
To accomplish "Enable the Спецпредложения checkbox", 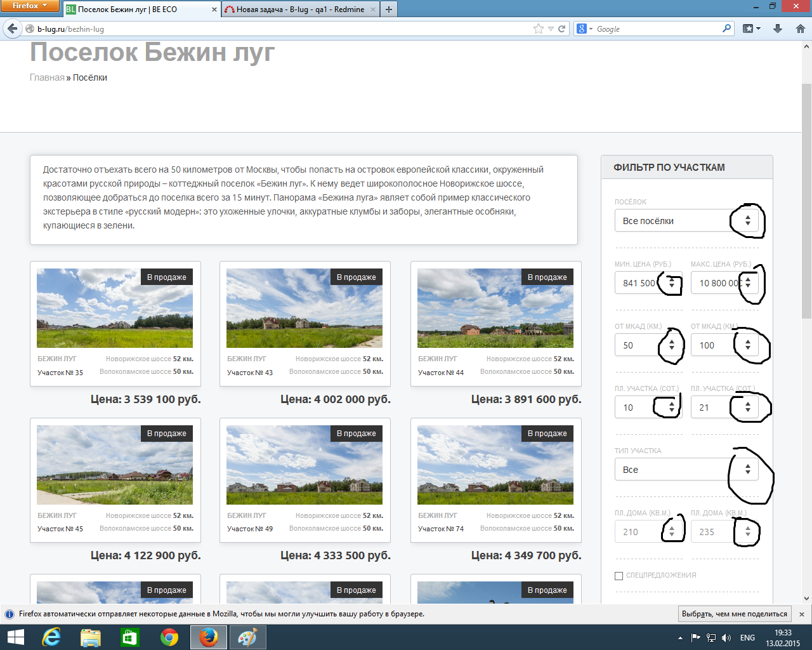I will [619, 576].
